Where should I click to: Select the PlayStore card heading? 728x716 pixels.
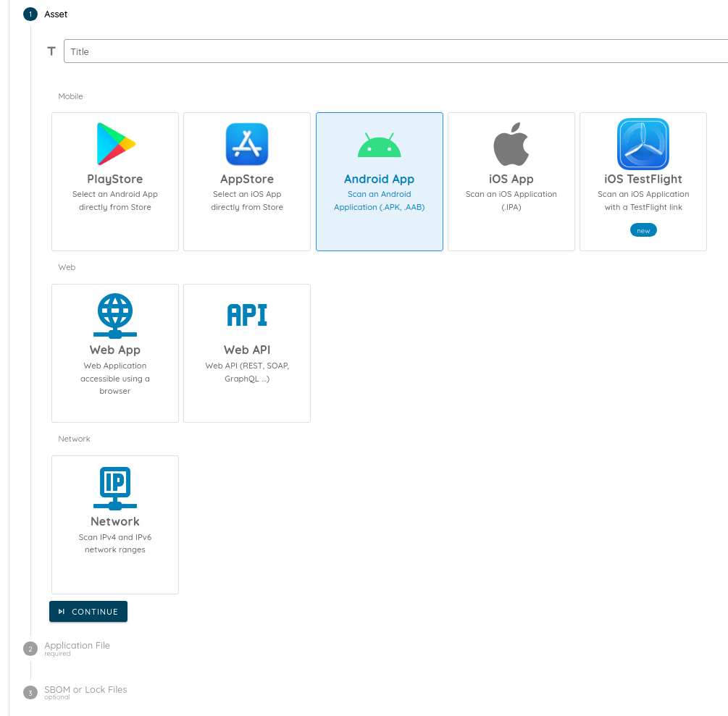115,179
